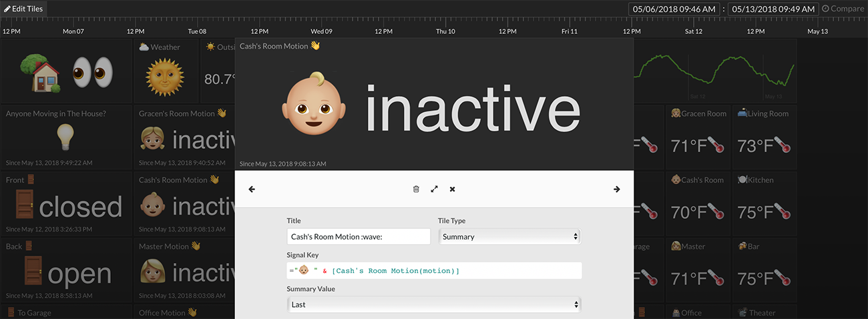Go to next tile with right arrow
This screenshot has height=319, width=868.
coord(616,190)
